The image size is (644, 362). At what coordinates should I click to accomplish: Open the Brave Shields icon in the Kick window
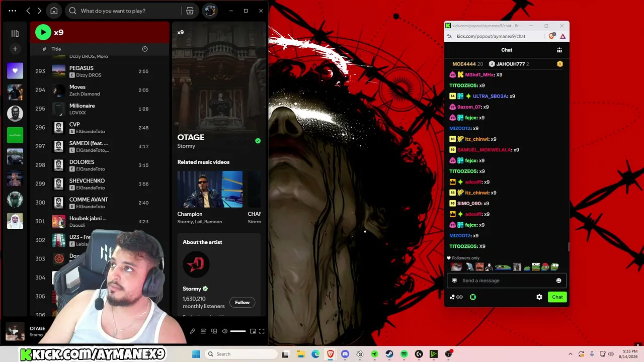(x=552, y=36)
